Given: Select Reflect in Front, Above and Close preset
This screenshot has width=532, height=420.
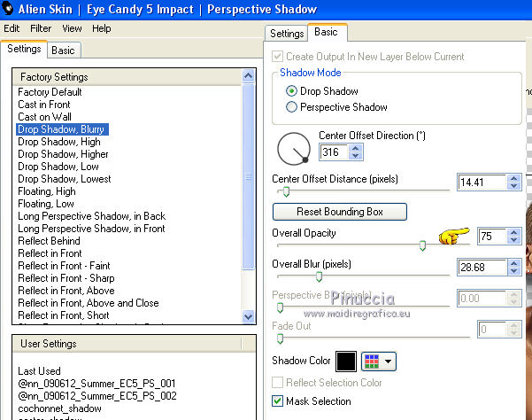Looking at the screenshot, I should pos(89,303).
